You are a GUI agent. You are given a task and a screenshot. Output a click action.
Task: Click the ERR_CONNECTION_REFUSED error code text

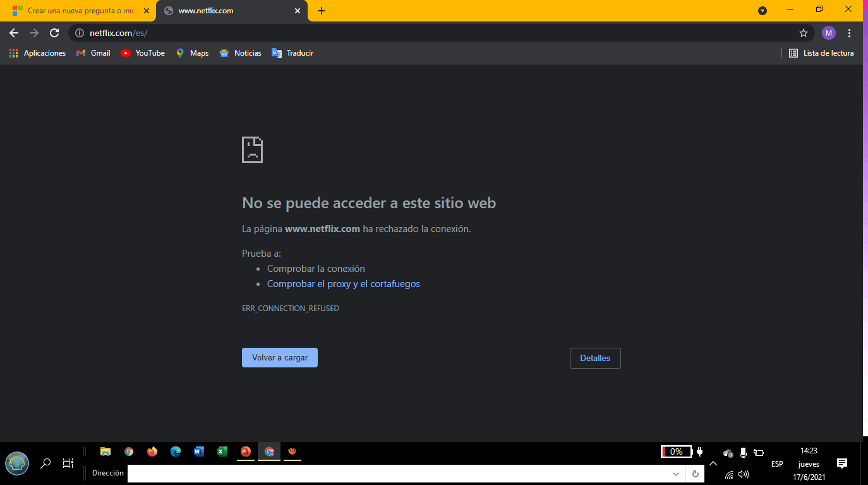[291, 309]
